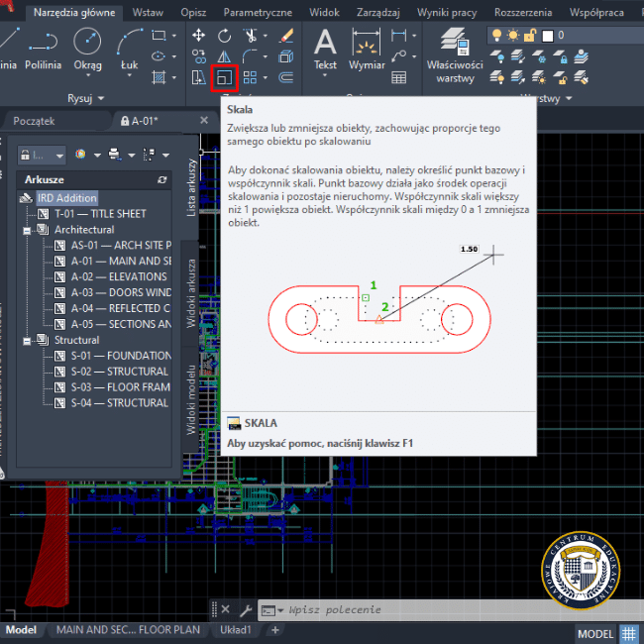The width and height of the screenshot is (644, 644).
Task: Close the A-01* drawing tab
Action: 204,120
